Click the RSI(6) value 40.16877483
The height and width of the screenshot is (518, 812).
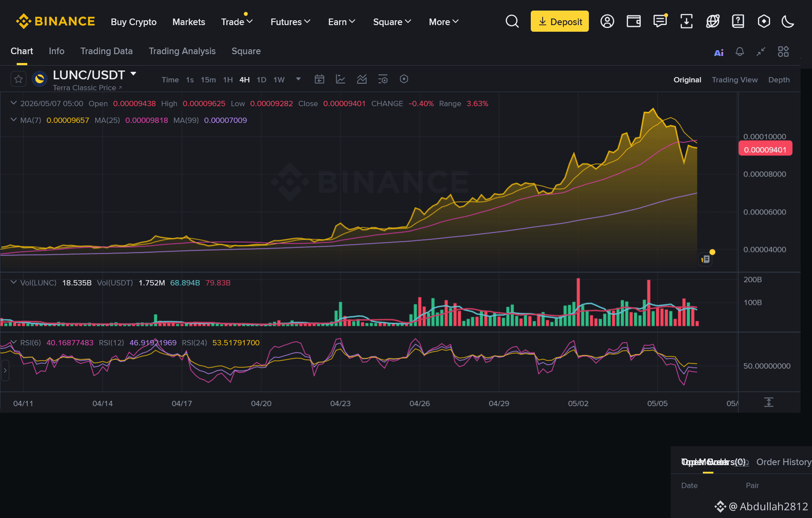pyautogui.click(x=70, y=343)
